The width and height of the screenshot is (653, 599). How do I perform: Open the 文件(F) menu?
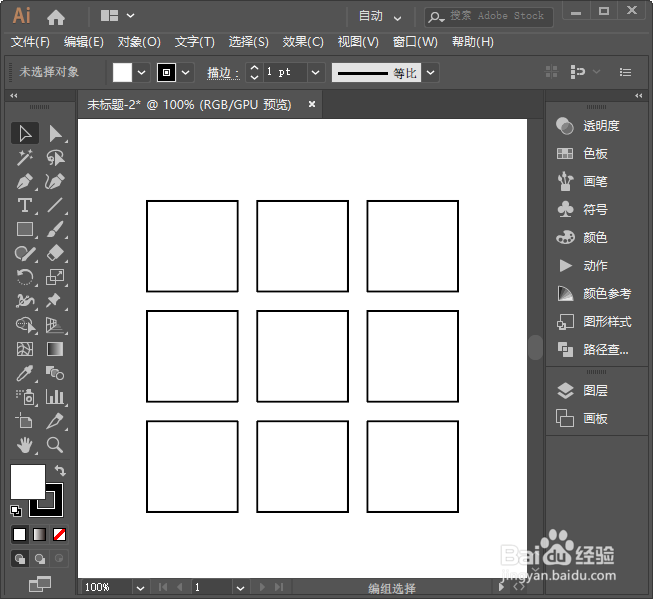tap(30, 42)
